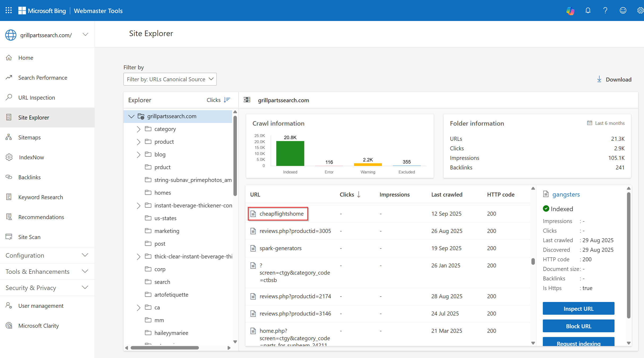Click the green Indexed bar in crawl chart

[290, 154]
